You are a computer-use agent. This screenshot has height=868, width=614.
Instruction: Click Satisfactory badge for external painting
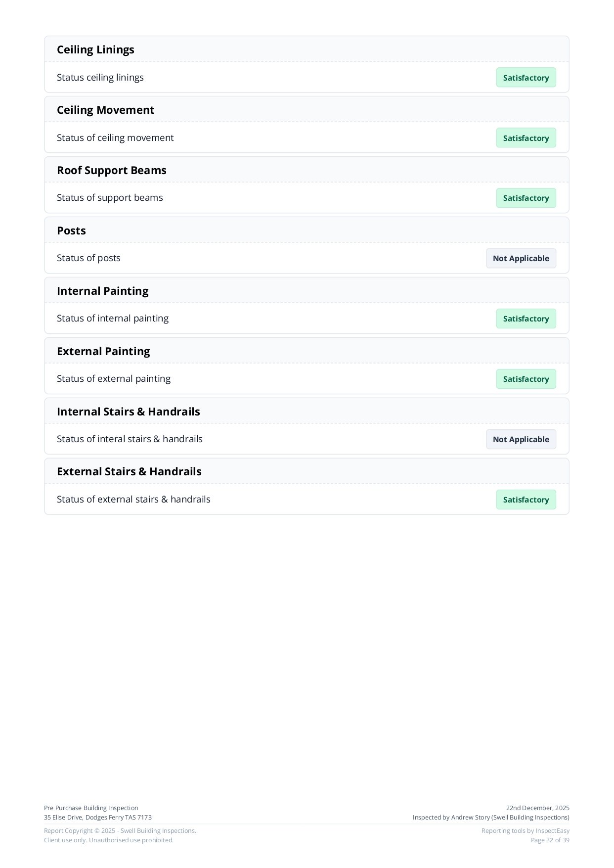pyautogui.click(x=526, y=379)
